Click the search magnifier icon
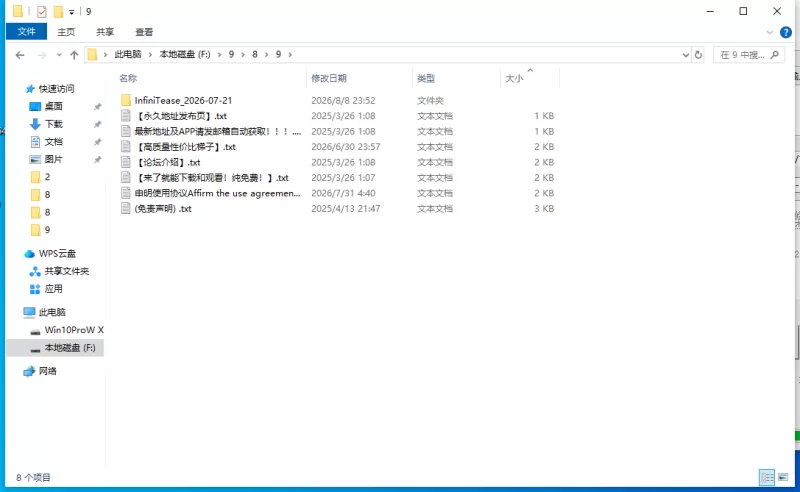 (774, 55)
